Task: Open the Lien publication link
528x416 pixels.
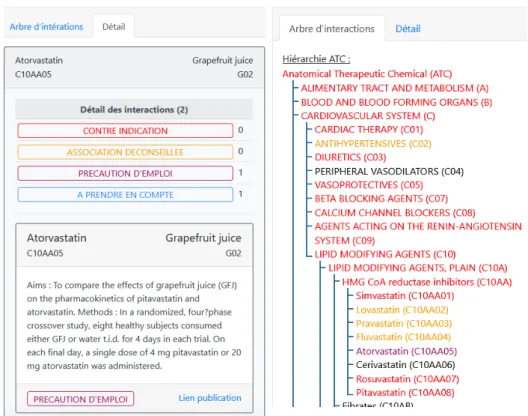Action: point(210,398)
